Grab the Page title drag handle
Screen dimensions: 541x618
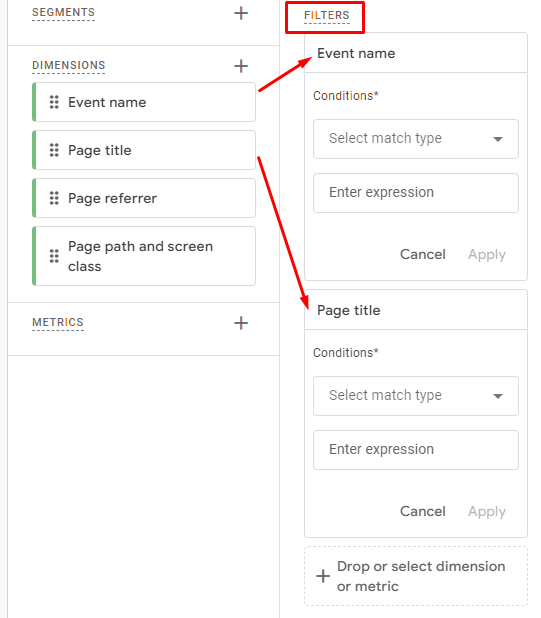[x=54, y=150]
